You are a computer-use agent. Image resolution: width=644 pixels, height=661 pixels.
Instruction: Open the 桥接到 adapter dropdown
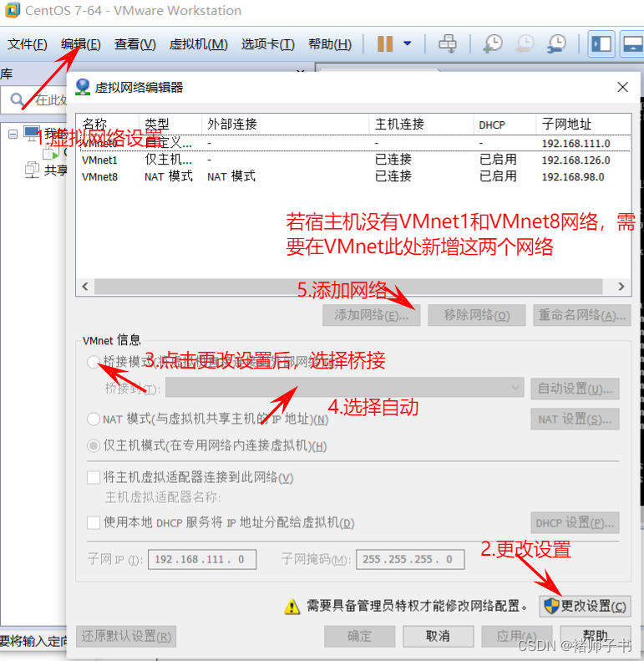(x=344, y=388)
